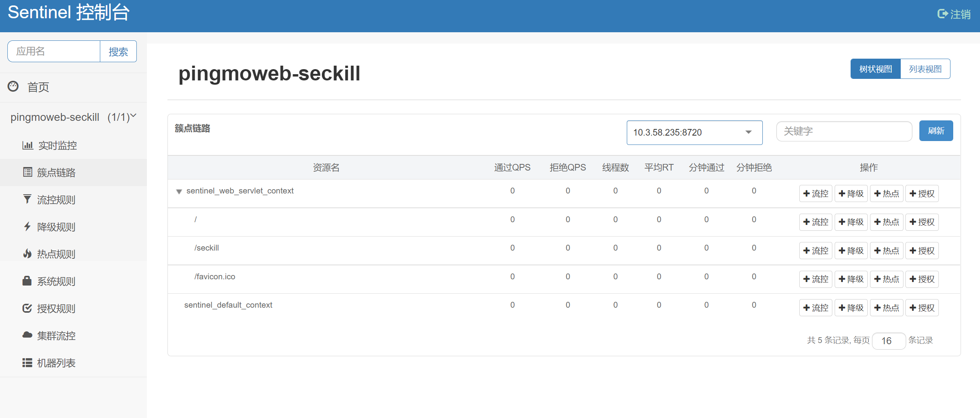This screenshot has height=418, width=980.
Task: Collapse the sentinel_web_servlet_context tree node
Action: tap(179, 192)
